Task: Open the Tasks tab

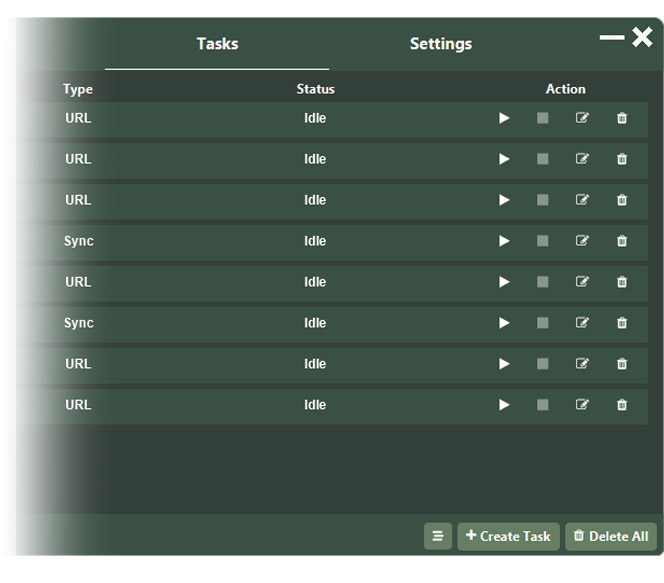Action: point(217,44)
